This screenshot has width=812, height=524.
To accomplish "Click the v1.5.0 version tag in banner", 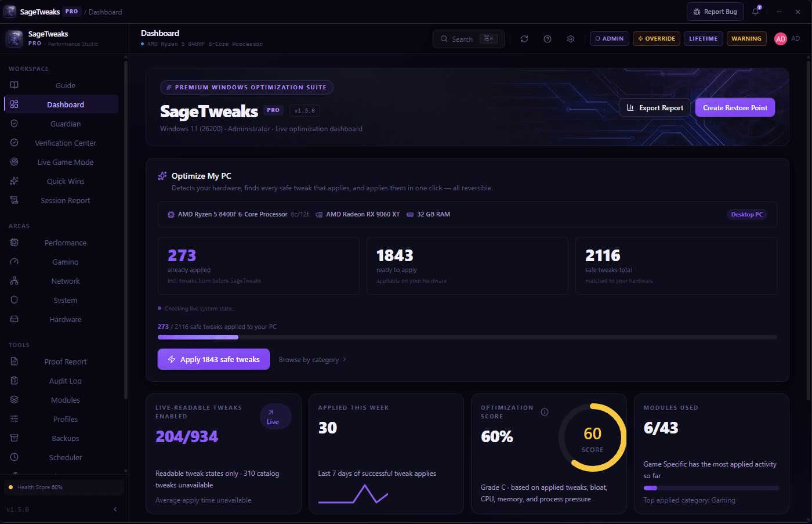I will 304,110.
